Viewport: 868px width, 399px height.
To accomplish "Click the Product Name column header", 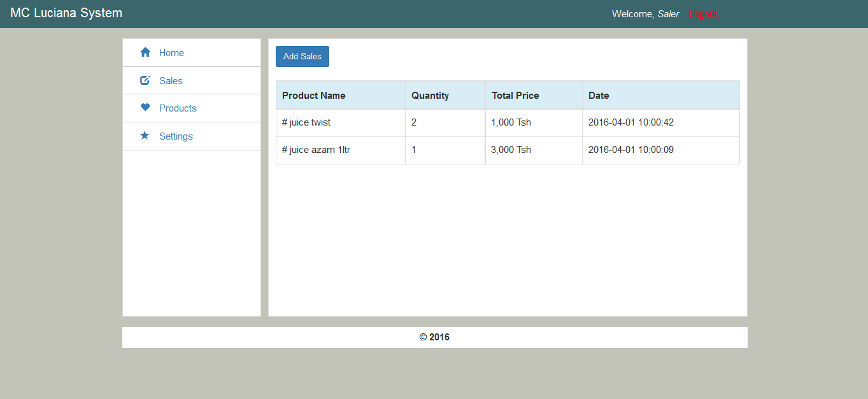I will [x=314, y=94].
